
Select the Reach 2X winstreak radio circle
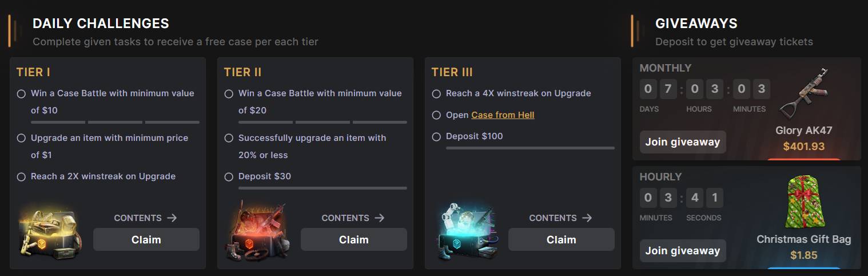pyautogui.click(x=21, y=177)
